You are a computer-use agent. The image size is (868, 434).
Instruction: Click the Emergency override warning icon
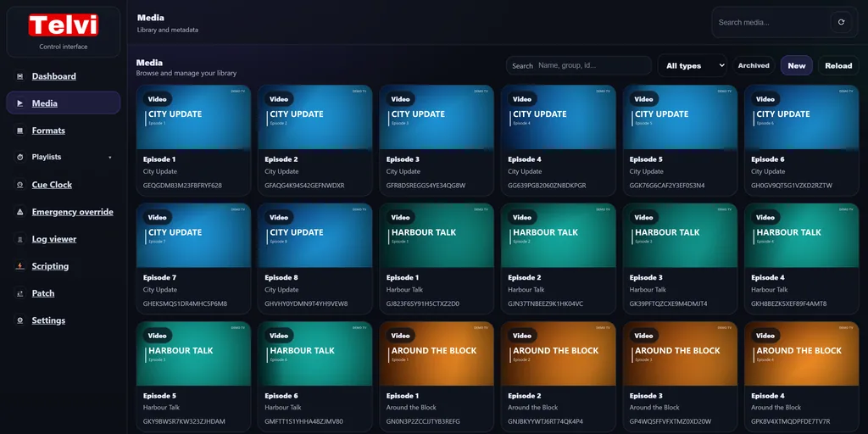click(20, 212)
